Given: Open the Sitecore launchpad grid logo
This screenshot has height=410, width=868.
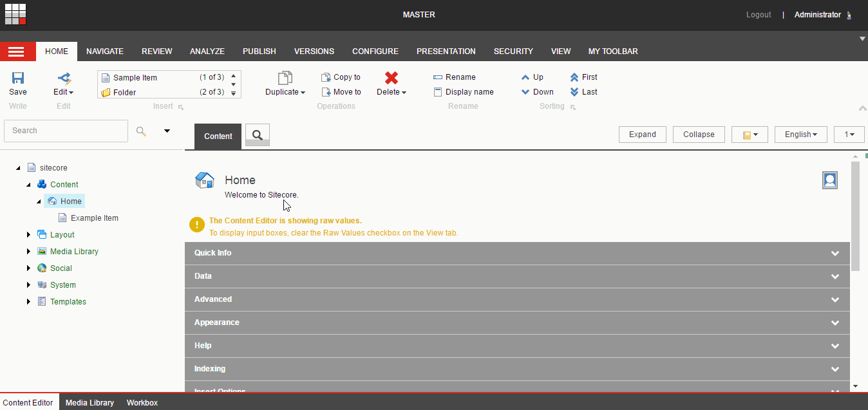Looking at the screenshot, I should point(15,14).
